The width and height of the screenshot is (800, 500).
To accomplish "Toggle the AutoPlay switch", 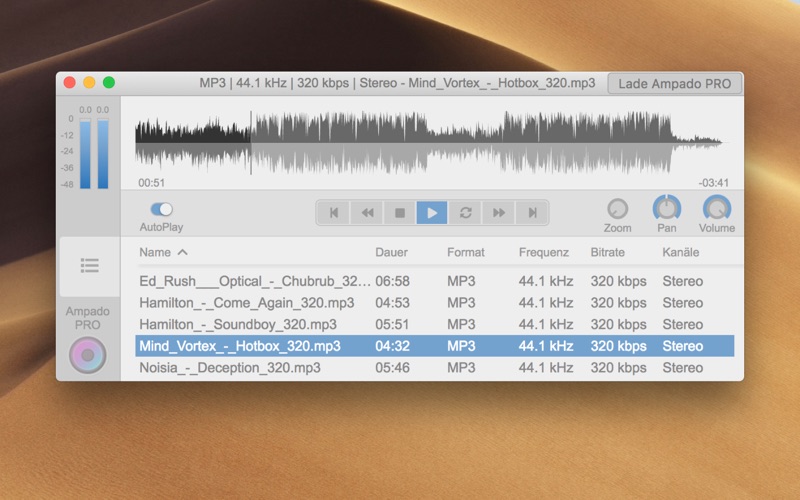I will click(x=161, y=209).
